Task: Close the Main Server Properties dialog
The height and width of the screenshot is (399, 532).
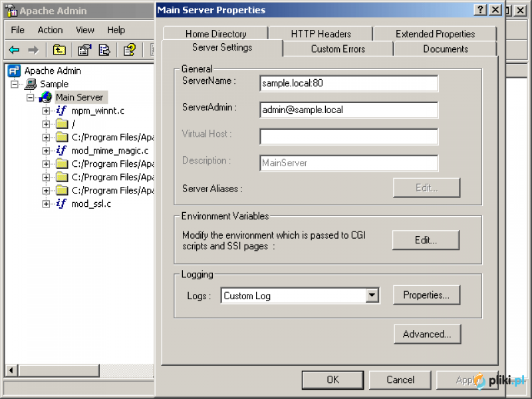Action: (495, 10)
